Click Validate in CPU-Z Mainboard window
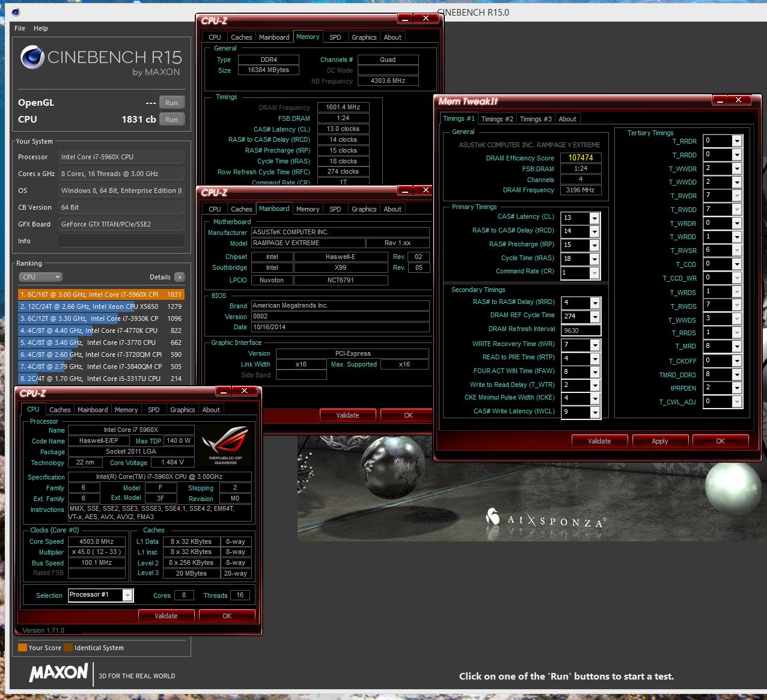 click(347, 415)
